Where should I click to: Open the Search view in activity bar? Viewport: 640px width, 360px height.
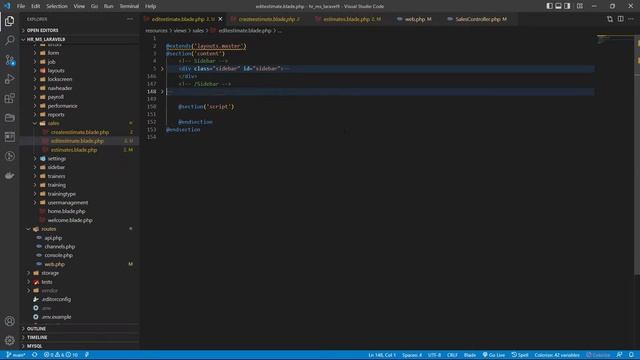point(9,40)
